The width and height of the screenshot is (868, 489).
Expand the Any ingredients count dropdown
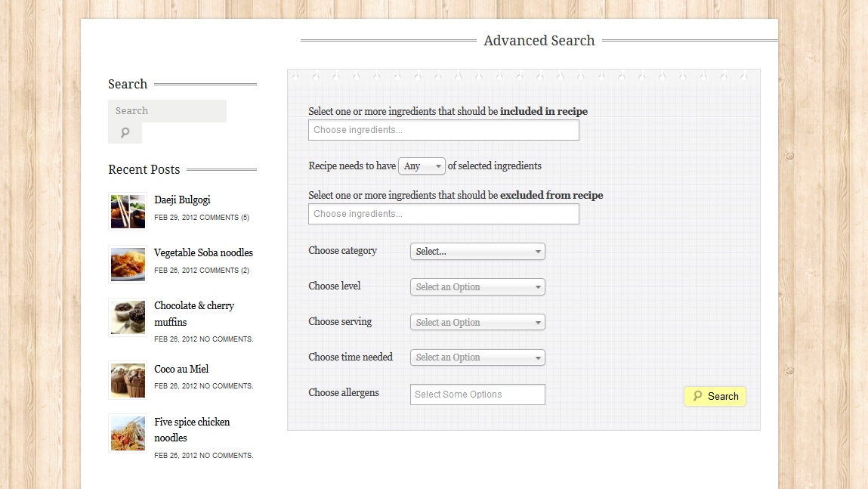pyautogui.click(x=422, y=166)
